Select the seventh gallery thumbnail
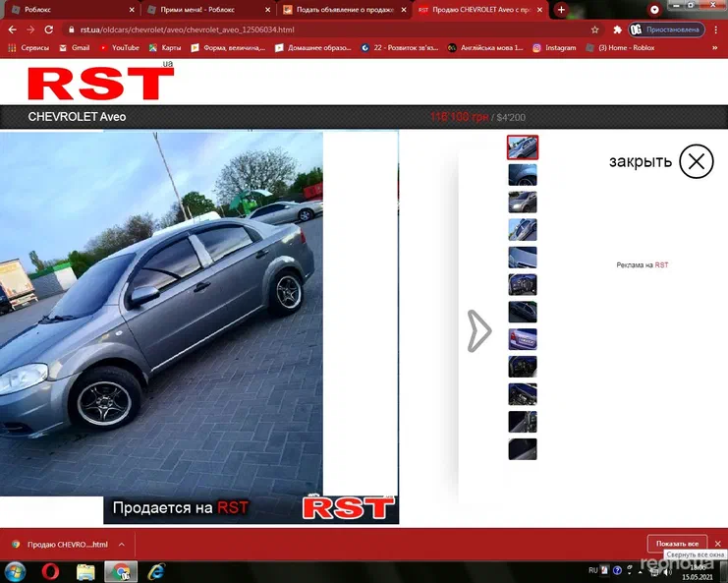This screenshot has width=728, height=583. (x=523, y=312)
